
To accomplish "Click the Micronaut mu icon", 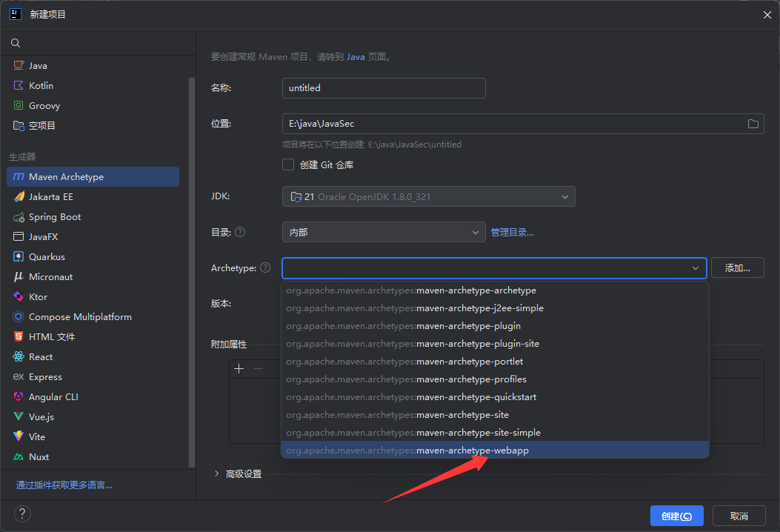I will (19, 276).
